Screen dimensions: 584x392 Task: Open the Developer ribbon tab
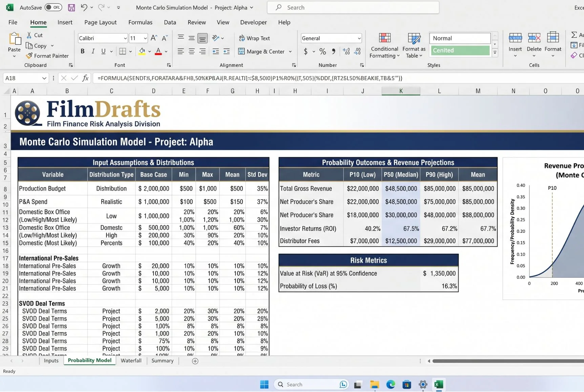(x=253, y=22)
